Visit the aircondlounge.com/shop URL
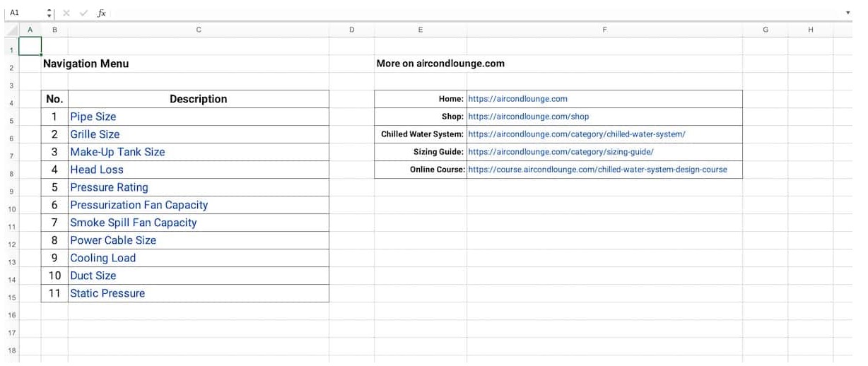This screenshot has height=366, width=868. click(528, 117)
